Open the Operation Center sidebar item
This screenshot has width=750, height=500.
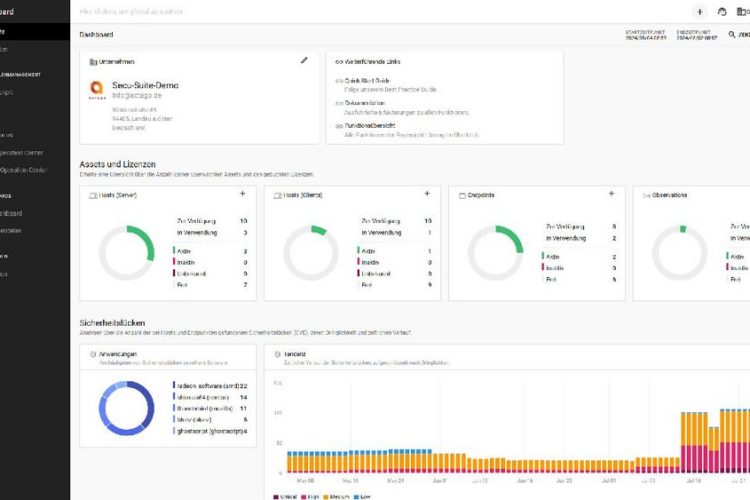coord(22,170)
